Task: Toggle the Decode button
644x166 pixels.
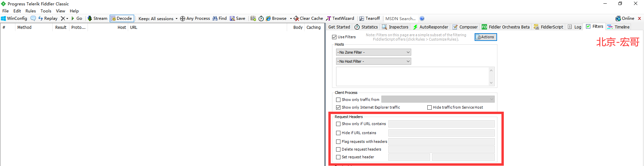Action: point(121,18)
